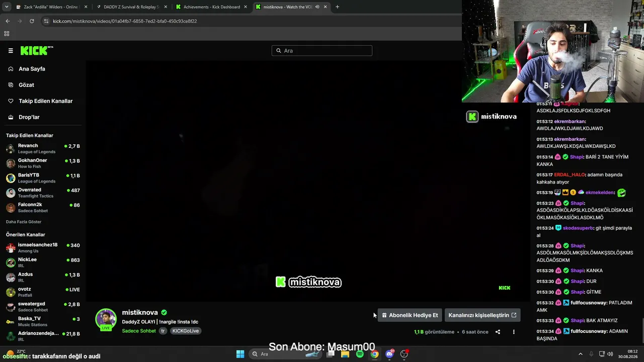Screen dimensions: 644x362
Task: Open File Explorer from taskbar
Action: click(x=345, y=354)
